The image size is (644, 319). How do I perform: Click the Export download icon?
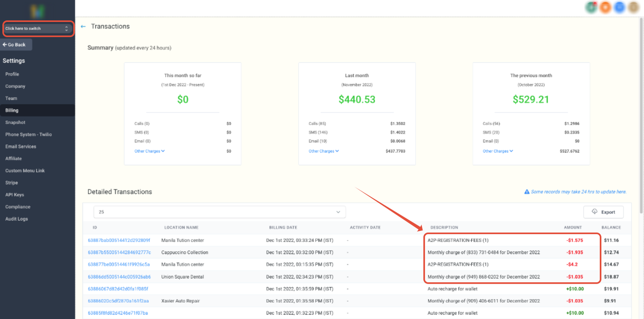coord(594,212)
